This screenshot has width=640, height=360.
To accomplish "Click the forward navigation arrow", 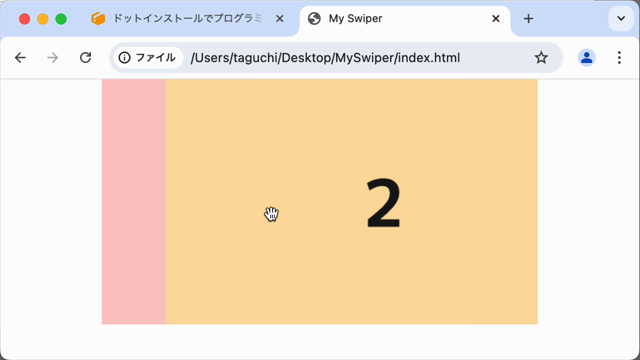I will click(52, 58).
